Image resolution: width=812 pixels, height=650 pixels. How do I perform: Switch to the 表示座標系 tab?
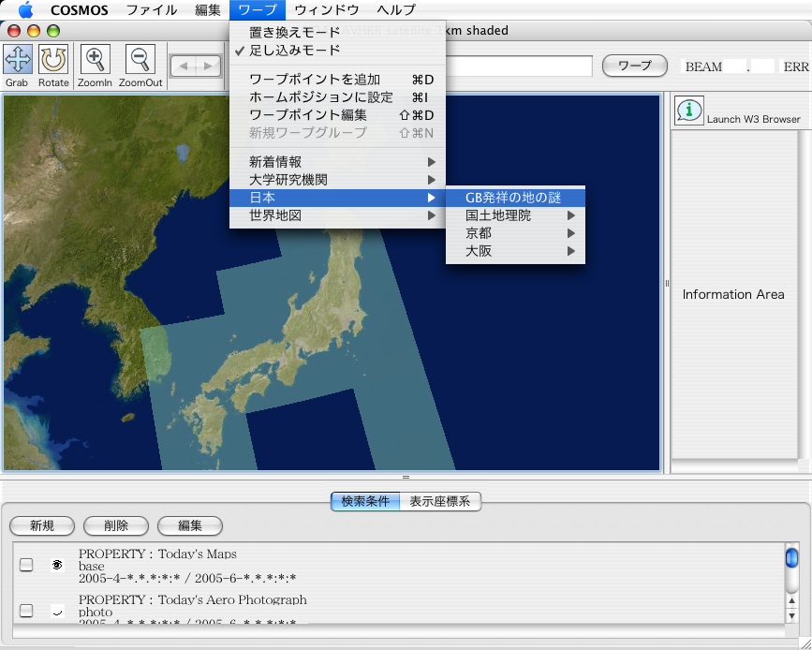pyautogui.click(x=440, y=501)
